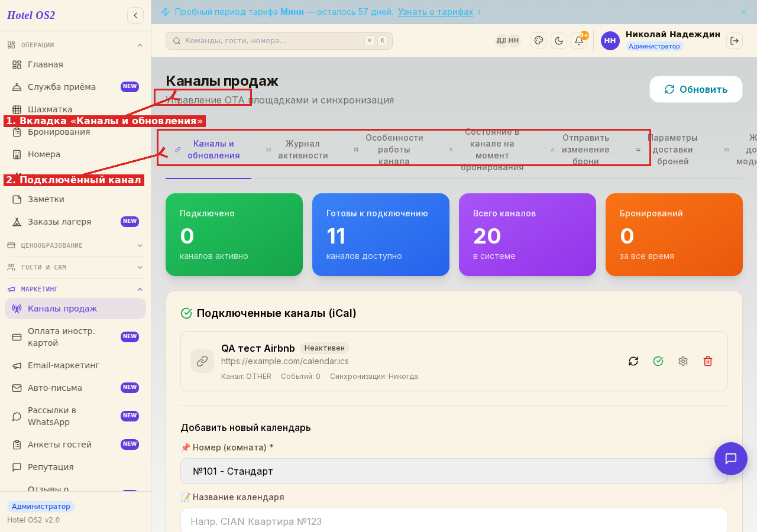This screenshot has height=532, width=757.
Task: Open Заметки page
Action: pyautogui.click(x=75, y=199)
